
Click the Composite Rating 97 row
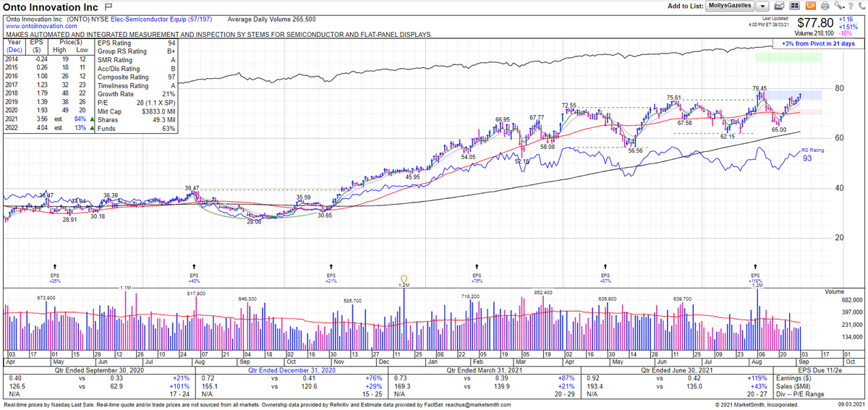(x=135, y=77)
